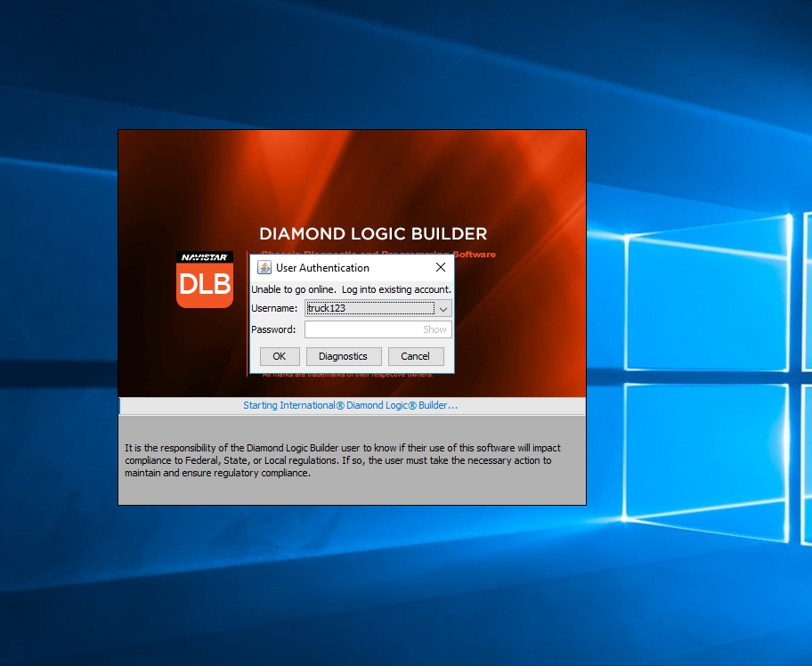Cancel the User Authentication dialog
This screenshot has height=666, width=812.
pos(416,356)
